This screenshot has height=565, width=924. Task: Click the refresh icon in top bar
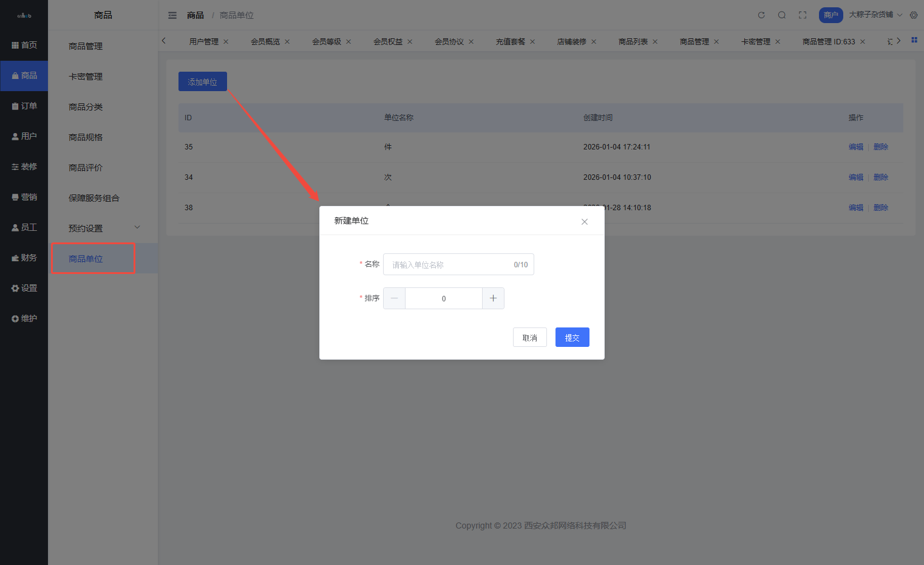761,15
